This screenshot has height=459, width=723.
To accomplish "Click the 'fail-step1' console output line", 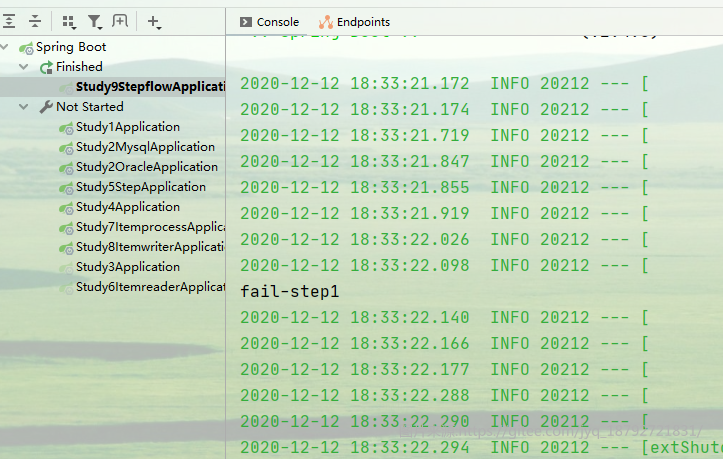I will 290,292.
